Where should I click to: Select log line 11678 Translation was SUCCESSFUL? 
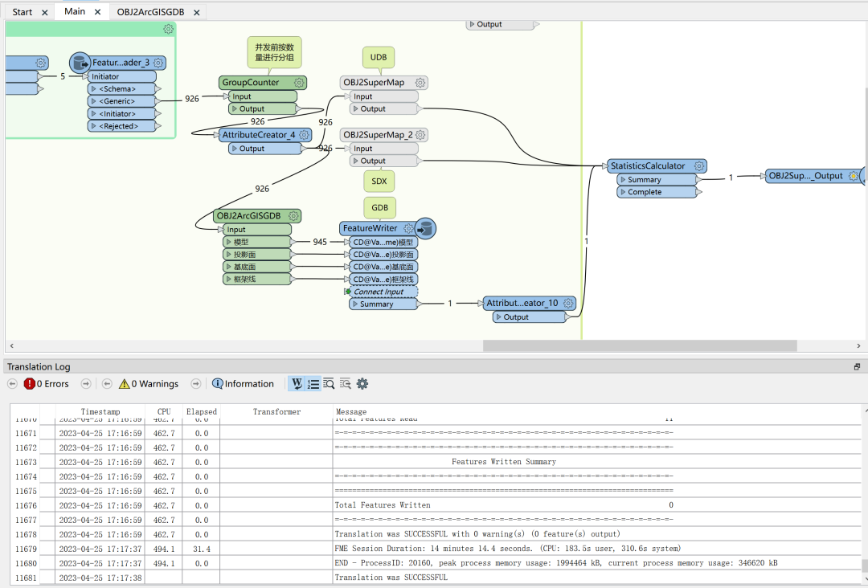tap(436, 534)
